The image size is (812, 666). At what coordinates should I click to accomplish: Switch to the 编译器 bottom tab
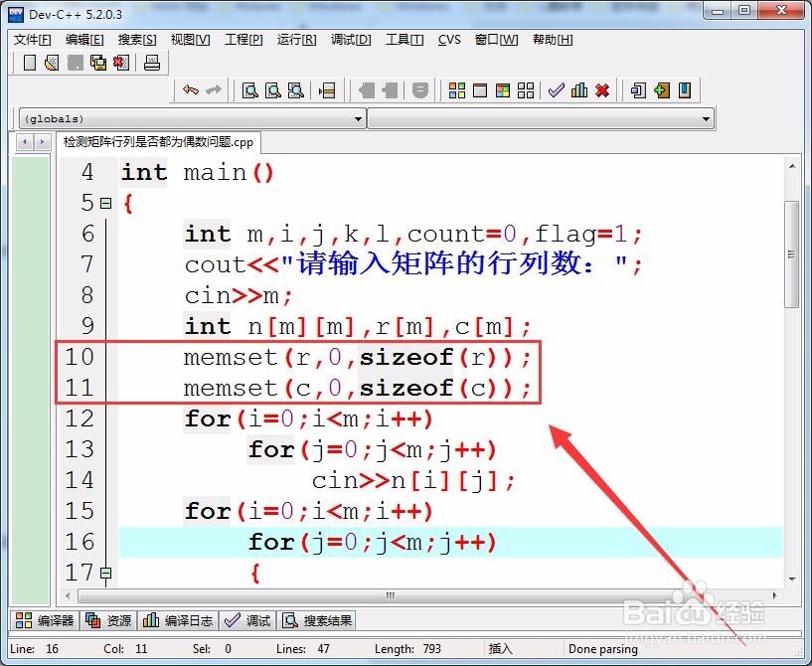click(44, 620)
